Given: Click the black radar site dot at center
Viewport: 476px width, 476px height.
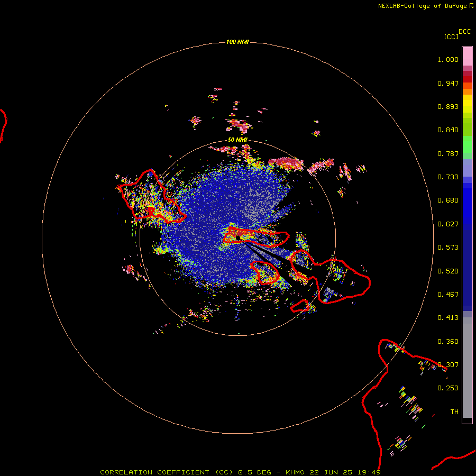Looking at the screenshot, I should [238, 238].
